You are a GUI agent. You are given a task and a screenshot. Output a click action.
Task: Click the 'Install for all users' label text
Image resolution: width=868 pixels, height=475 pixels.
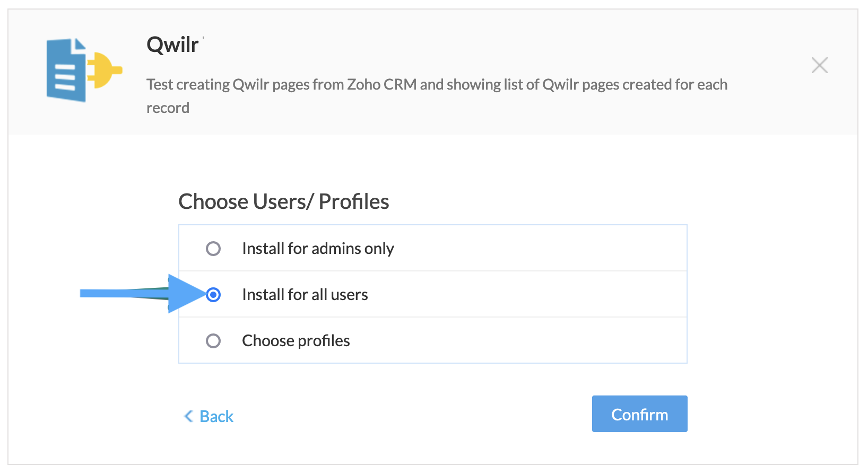tap(305, 295)
